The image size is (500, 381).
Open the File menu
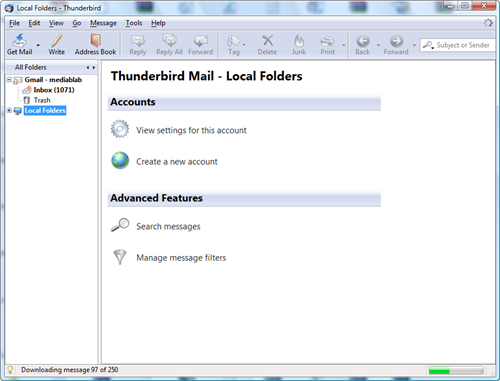[14, 23]
